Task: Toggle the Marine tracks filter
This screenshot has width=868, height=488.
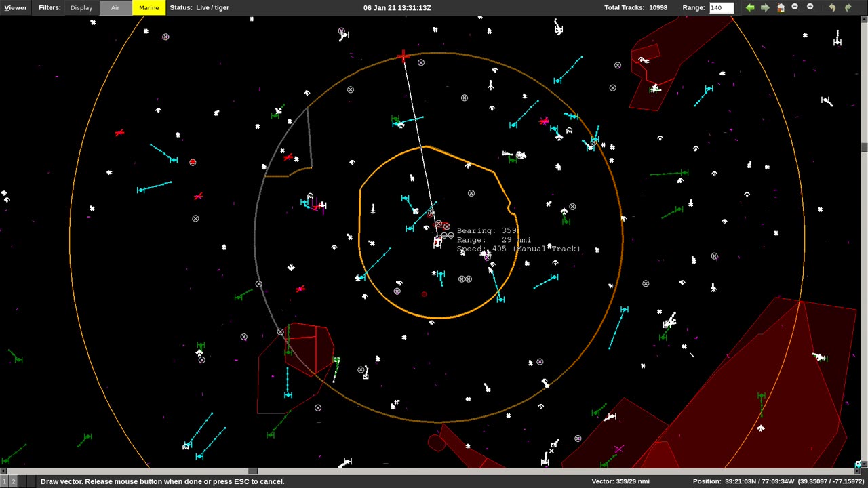Action: (x=149, y=8)
